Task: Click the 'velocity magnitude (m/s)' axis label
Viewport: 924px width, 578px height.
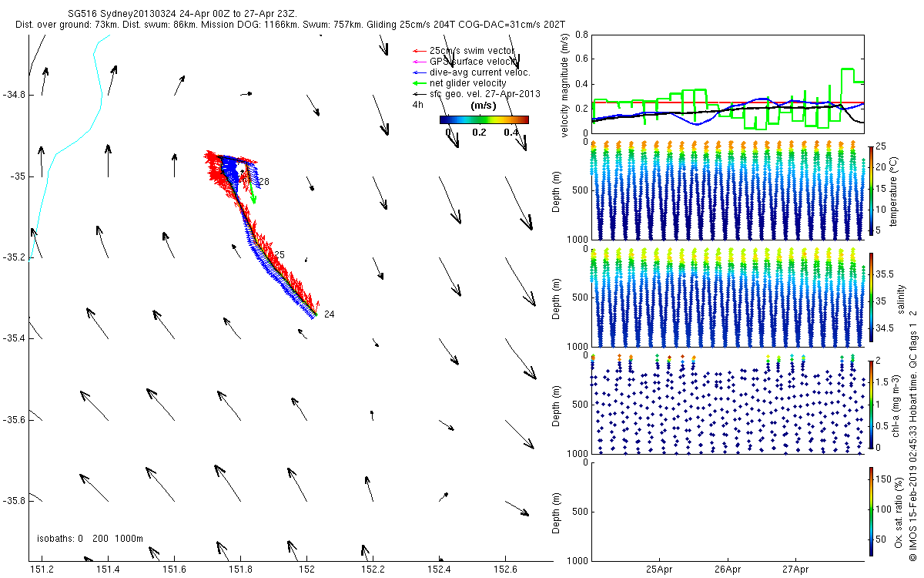Action: coord(566,84)
